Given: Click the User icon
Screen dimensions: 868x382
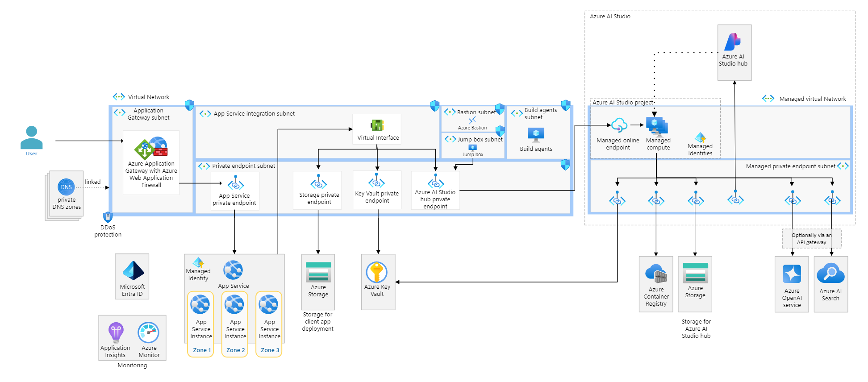Looking at the screenshot, I should pyautogui.click(x=31, y=137).
